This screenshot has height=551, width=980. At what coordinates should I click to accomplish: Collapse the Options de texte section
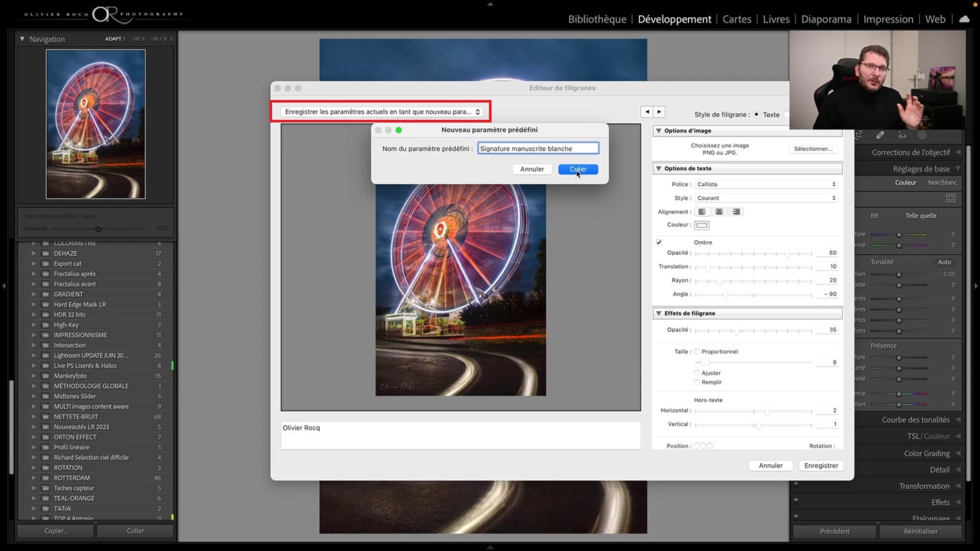tap(659, 169)
